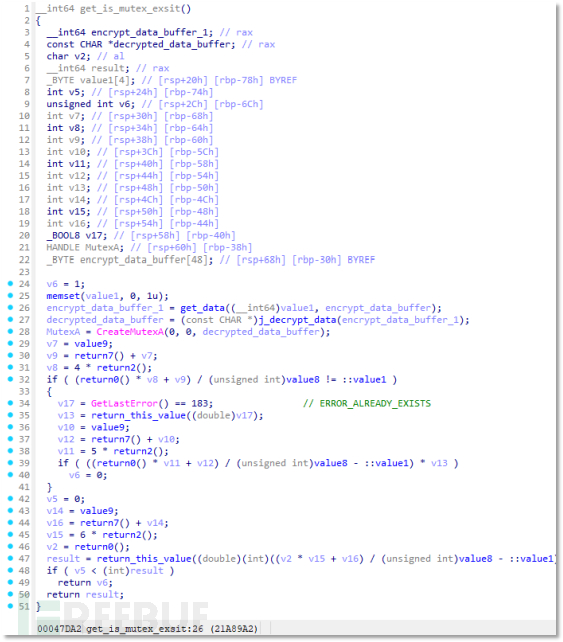Viewport: 563px width, 642px height.
Task: Click char v2 declaration on line 5
Action: pos(66,56)
